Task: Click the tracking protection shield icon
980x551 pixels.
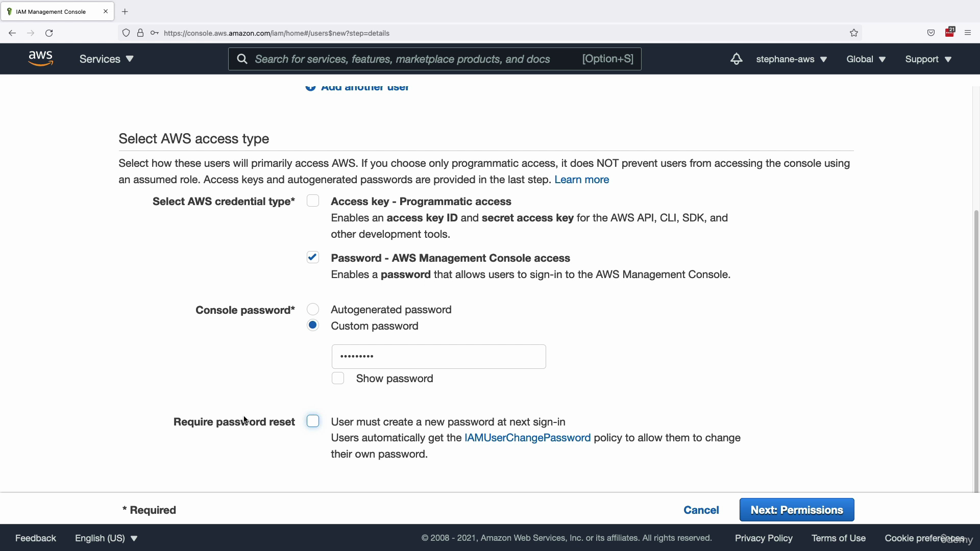Action: 126,33
